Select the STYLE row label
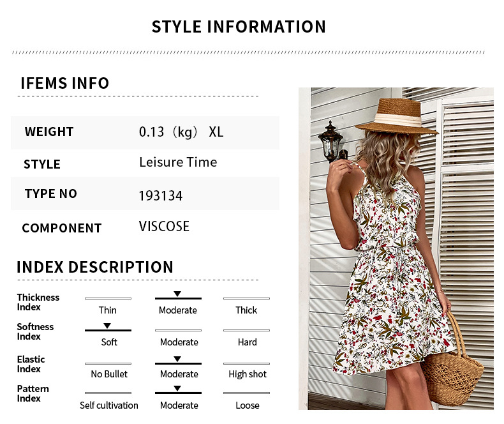This screenshot has width=504, height=424. tap(42, 164)
